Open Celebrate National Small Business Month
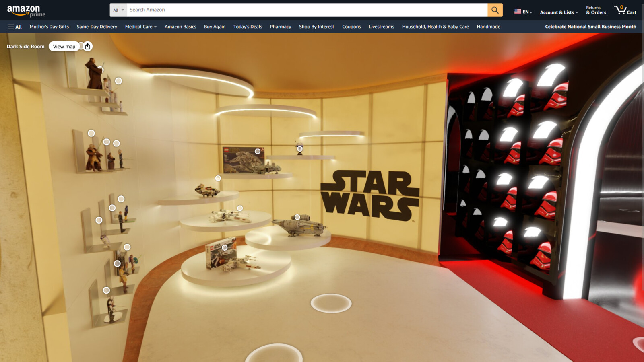 [590, 27]
